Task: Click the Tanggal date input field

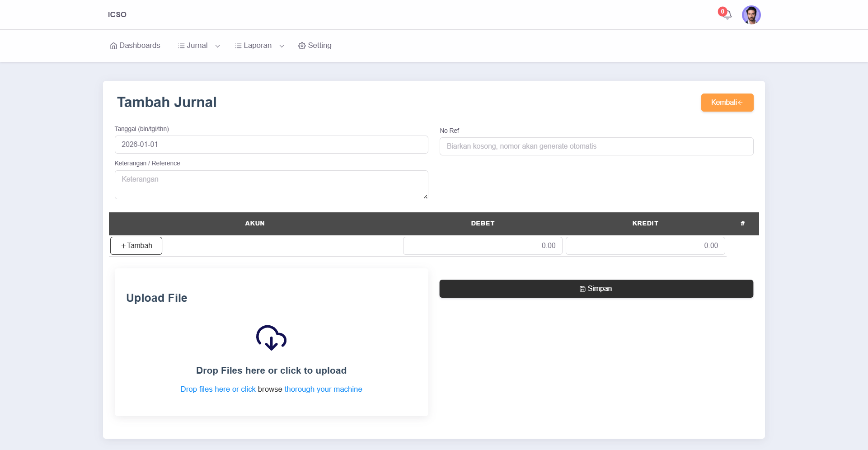Action: coord(271,145)
